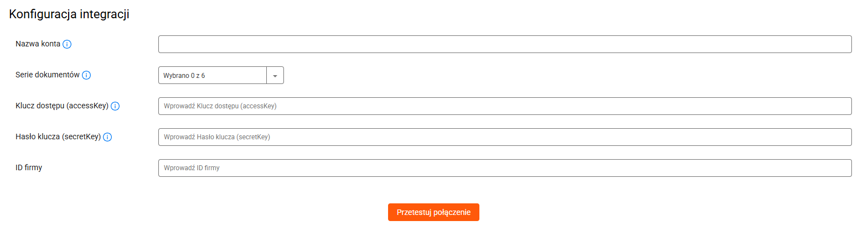Open the 'Wybrano 0 z 6' combo box
This screenshot has height=231, width=868.
coord(221,76)
